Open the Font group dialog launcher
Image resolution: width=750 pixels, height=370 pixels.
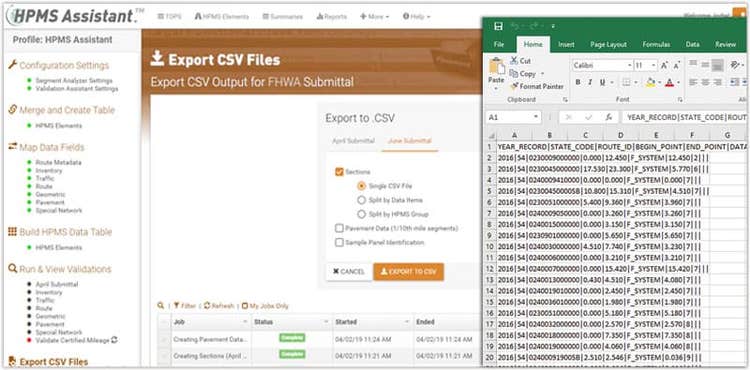[x=680, y=100]
